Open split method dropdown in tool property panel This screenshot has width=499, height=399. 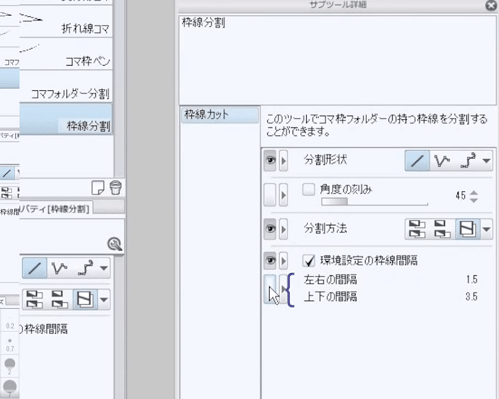point(104,299)
